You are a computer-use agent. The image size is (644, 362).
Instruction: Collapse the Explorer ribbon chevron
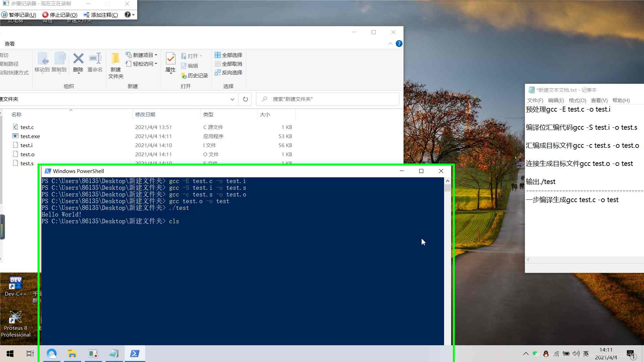[390, 44]
